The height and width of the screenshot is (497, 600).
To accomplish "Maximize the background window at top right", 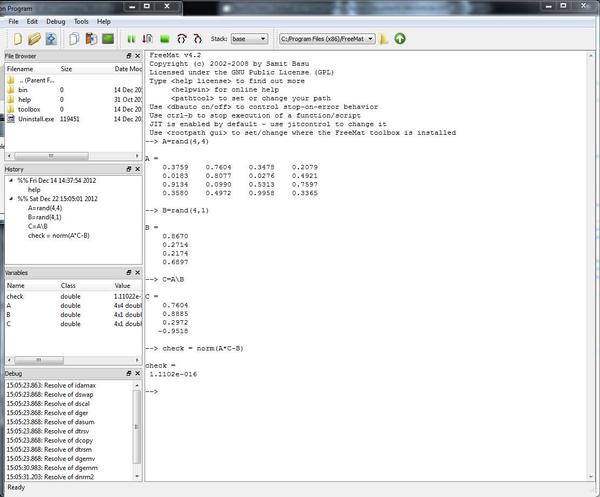I will pyautogui.click(x=563, y=6).
